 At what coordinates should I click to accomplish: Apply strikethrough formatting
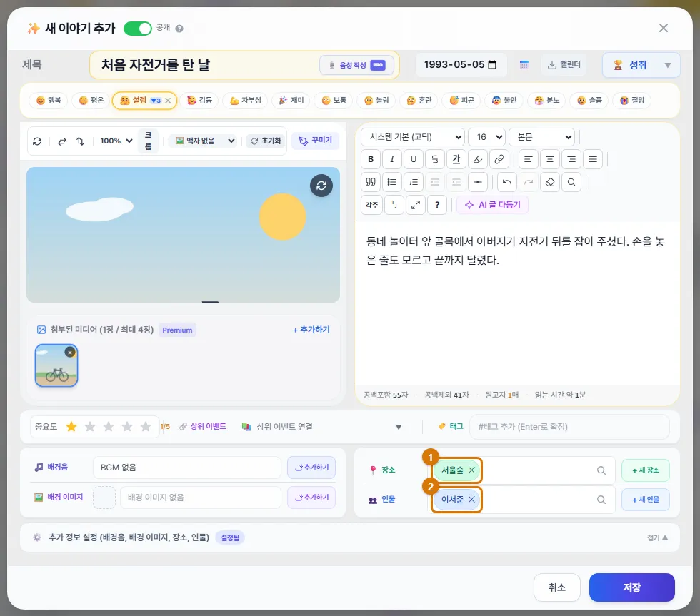[x=435, y=159]
